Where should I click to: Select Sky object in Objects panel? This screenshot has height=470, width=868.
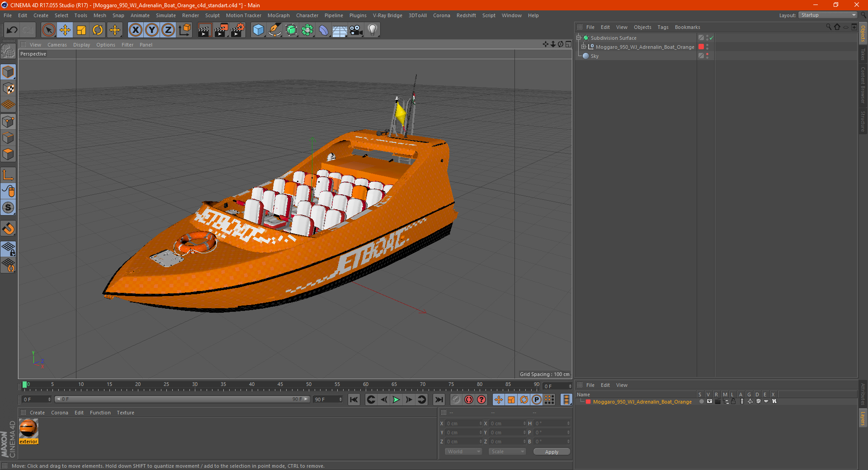(594, 56)
